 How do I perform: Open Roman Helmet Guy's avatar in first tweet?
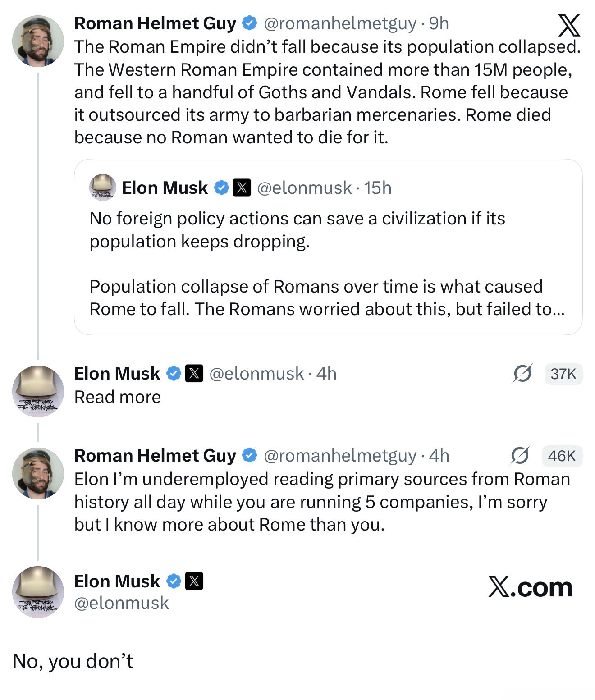coord(38,41)
